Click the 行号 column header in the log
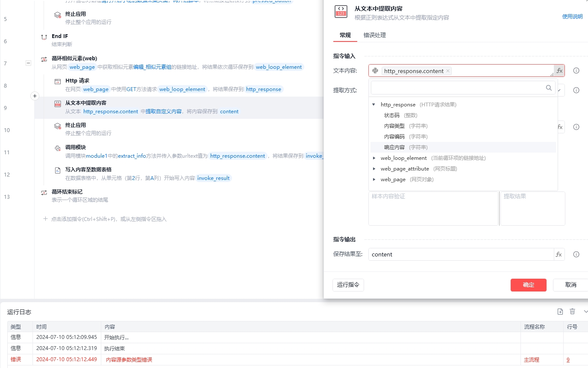 tap(576, 327)
